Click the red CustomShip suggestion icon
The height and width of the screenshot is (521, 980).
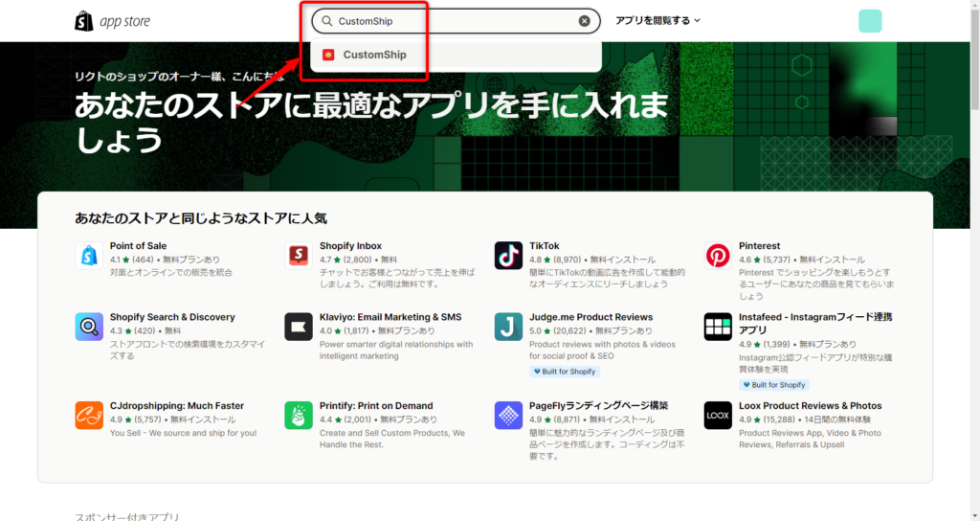click(x=328, y=55)
